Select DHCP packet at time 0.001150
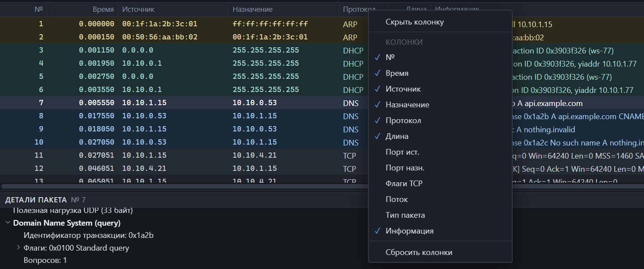This screenshot has height=269, width=644. click(184, 50)
